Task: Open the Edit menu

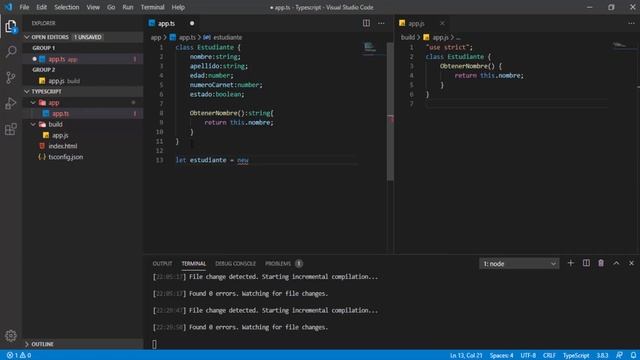Action: click(x=41, y=7)
